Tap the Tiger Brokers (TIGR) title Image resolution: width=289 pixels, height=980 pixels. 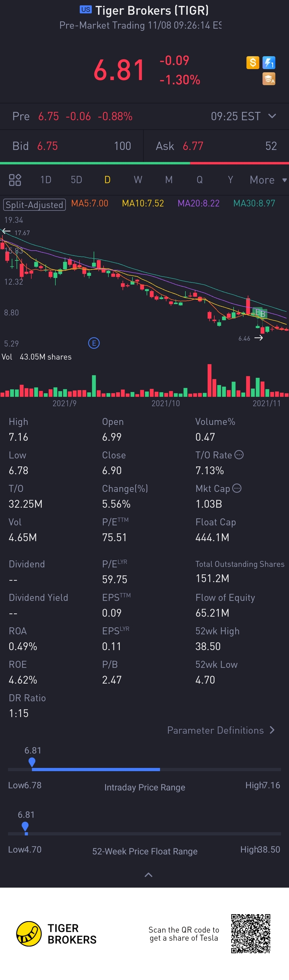click(152, 10)
